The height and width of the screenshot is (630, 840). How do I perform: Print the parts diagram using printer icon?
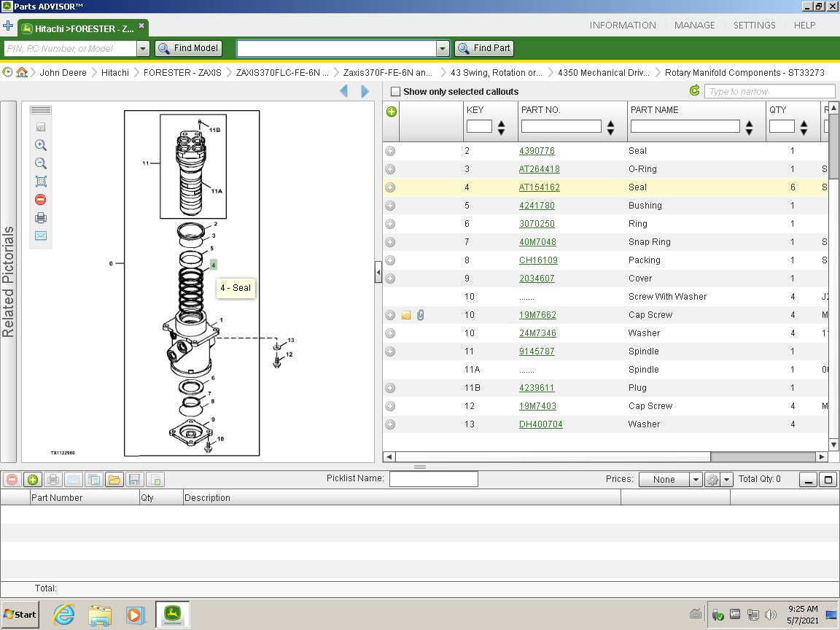(41, 218)
